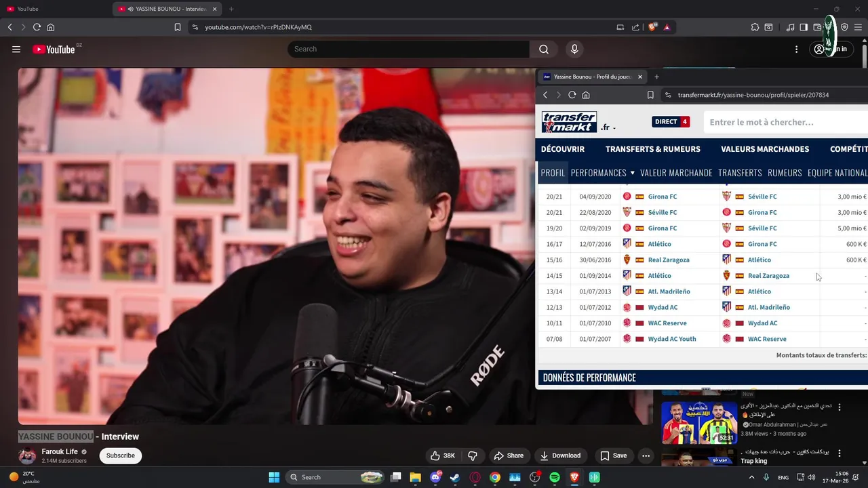Click the YouTube logo home link
The width and height of the screenshot is (868, 488).
[54, 49]
